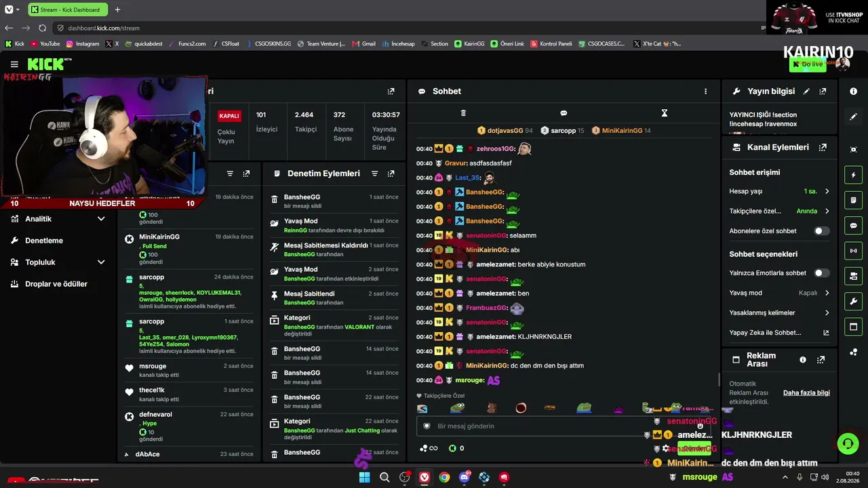Image resolution: width=868 pixels, height=488 pixels.
Task: Toggle the broadcast signal widget in right rail
Action: coord(853,251)
